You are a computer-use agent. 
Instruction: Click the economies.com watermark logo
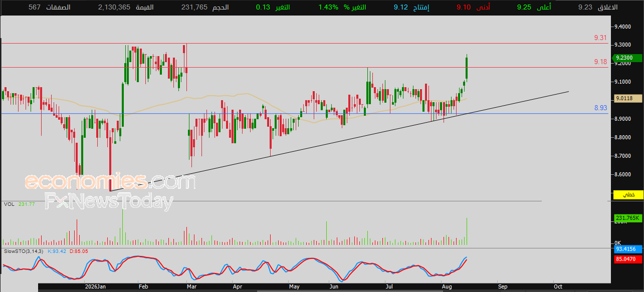(110, 181)
